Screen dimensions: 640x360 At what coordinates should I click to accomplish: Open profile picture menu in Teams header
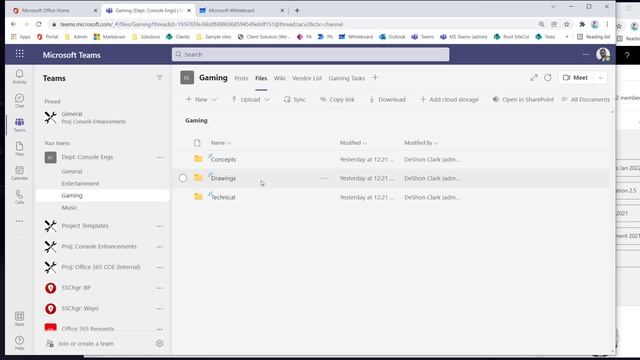[x=603, y=54]
